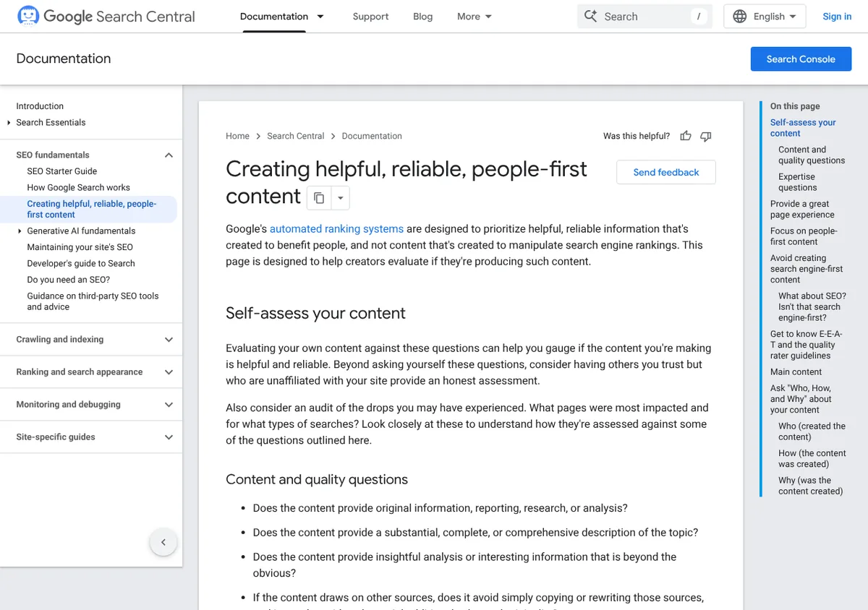868x610 pixels.
Task: Click the globe language icon
Action: click(x=740, y=16)
